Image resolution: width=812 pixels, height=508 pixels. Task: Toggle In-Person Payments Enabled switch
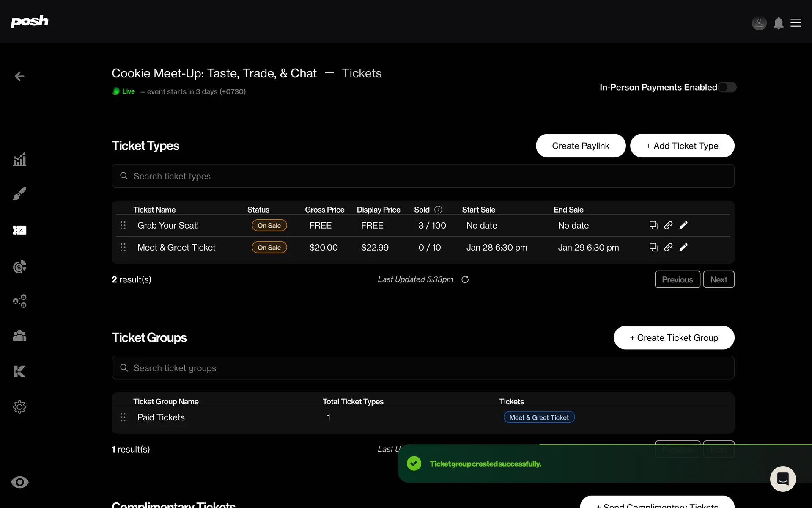pyautogui.click(x=727, y=87)
